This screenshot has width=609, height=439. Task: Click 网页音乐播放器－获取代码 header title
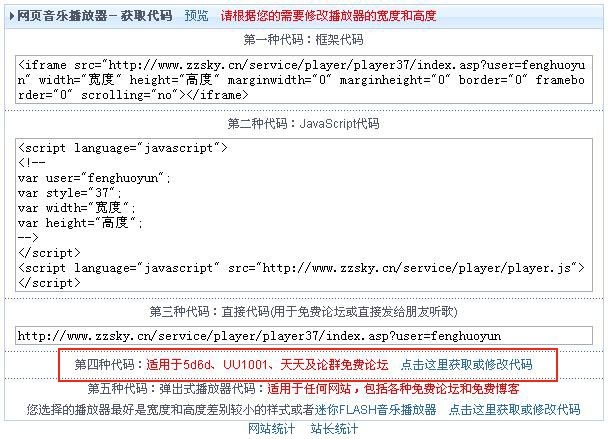coord(95,16)
